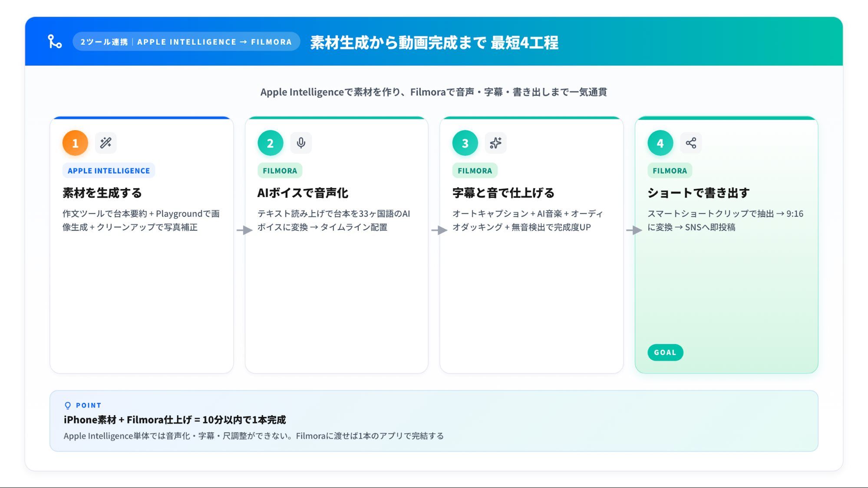The image size is (868, 488).
Task: Select the APPLE INTELLIGENCE tag in card 1
Action: tap(109, 170)
